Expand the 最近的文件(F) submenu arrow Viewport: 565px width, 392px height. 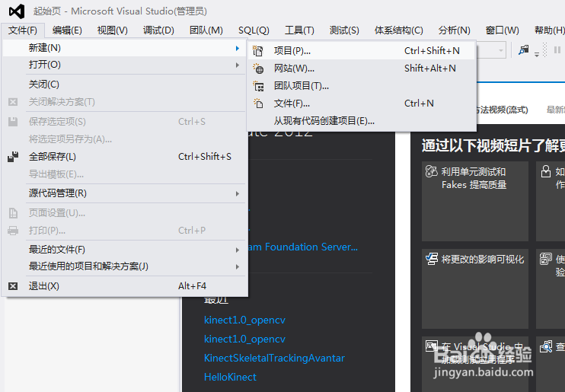tap(237, 250)
